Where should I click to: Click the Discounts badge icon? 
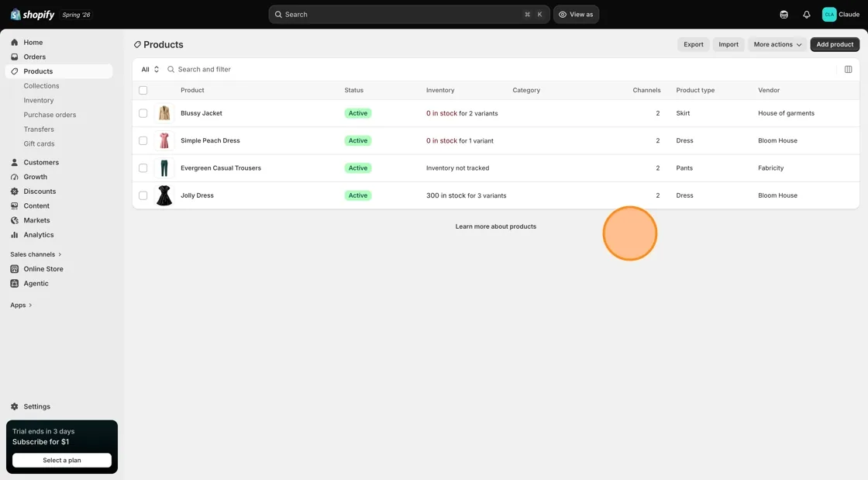pyautogui.click(x=15, y=191)
